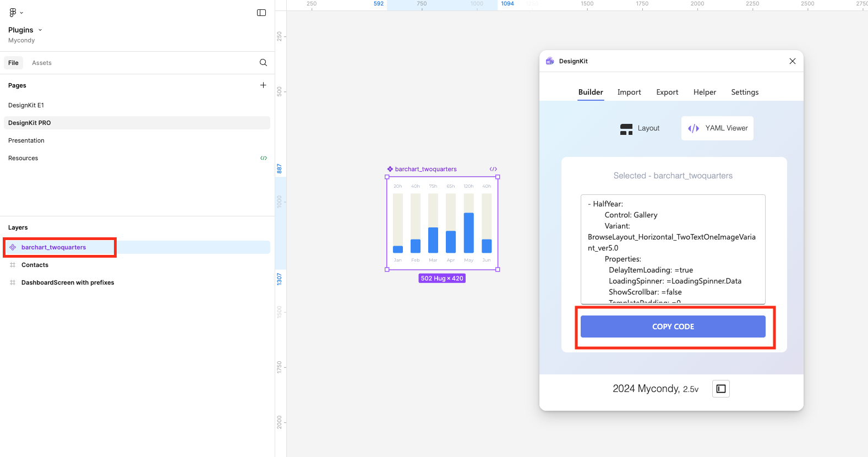Open the Settings tab in DesignKit
The width and height of the screenshot is (868, 457).
745,92
